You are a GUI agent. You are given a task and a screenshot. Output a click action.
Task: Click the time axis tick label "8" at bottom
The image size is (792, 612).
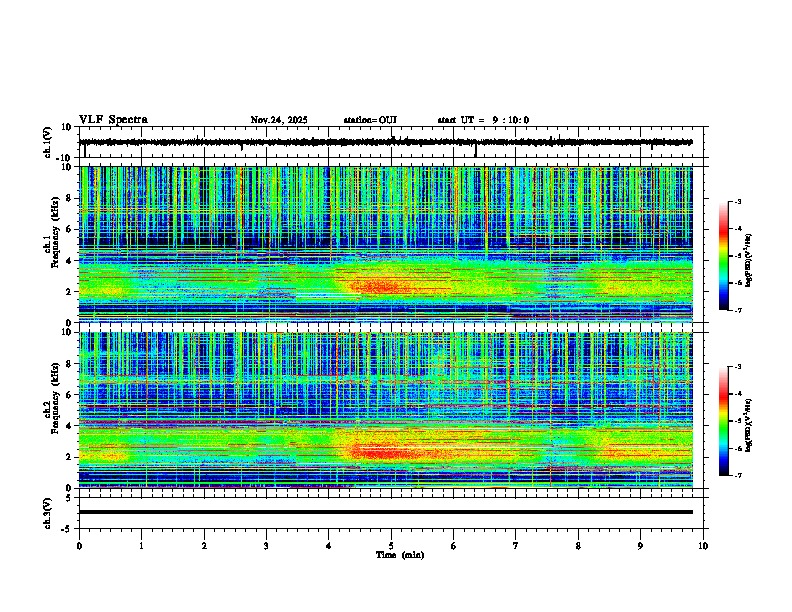point(578,546)
